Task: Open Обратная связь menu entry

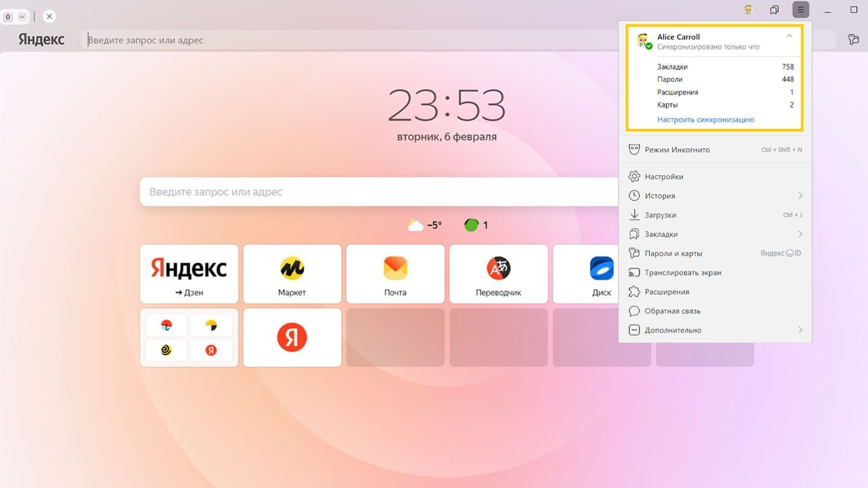Action: tap(715, 311)
